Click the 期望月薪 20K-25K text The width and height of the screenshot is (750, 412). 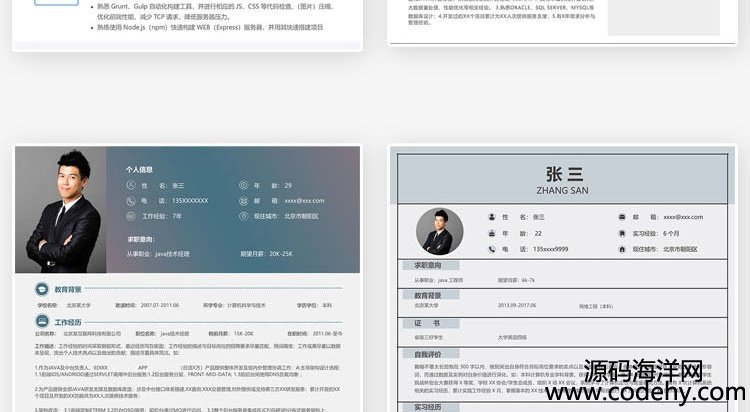tap(266, 254)
